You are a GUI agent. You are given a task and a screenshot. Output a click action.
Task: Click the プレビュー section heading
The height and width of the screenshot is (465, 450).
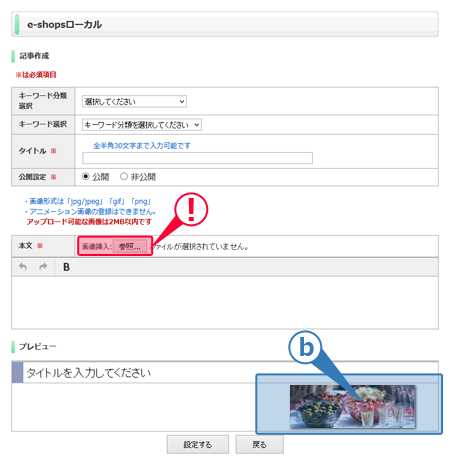(x=38, y=347)
